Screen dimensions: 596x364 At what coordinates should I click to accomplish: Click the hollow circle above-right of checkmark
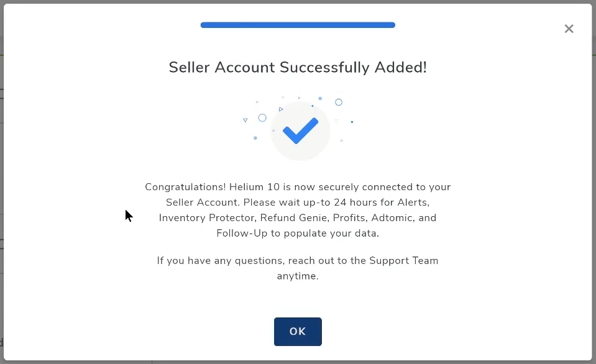(x=339, y=102)
